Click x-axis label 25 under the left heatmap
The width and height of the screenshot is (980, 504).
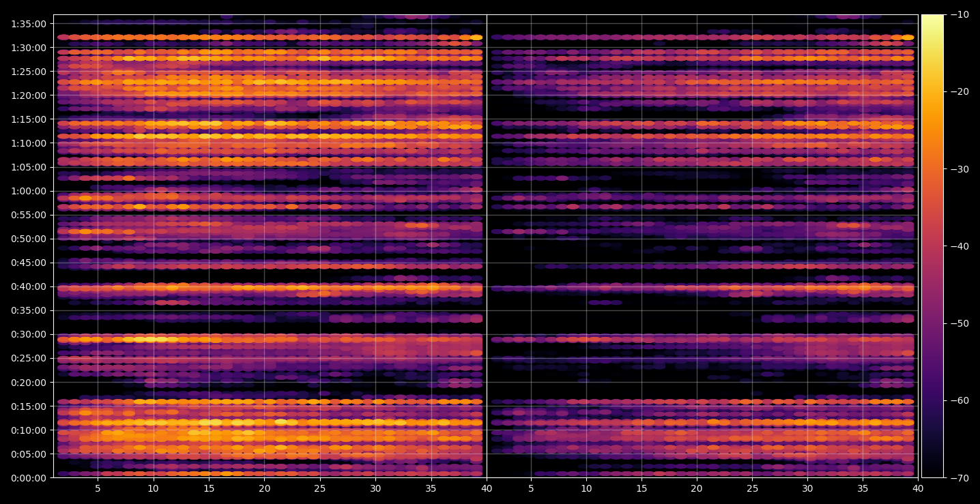tap(320, 488)
